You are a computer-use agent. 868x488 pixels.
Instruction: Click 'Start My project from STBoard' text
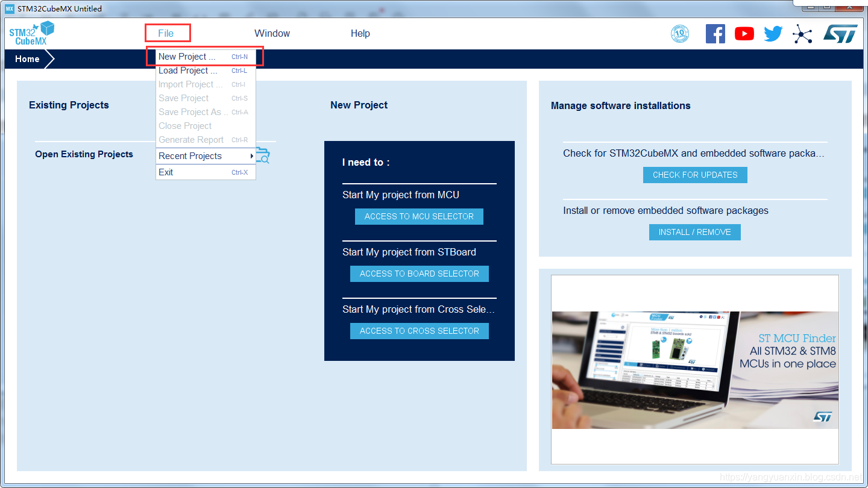(x=409, y=252)
